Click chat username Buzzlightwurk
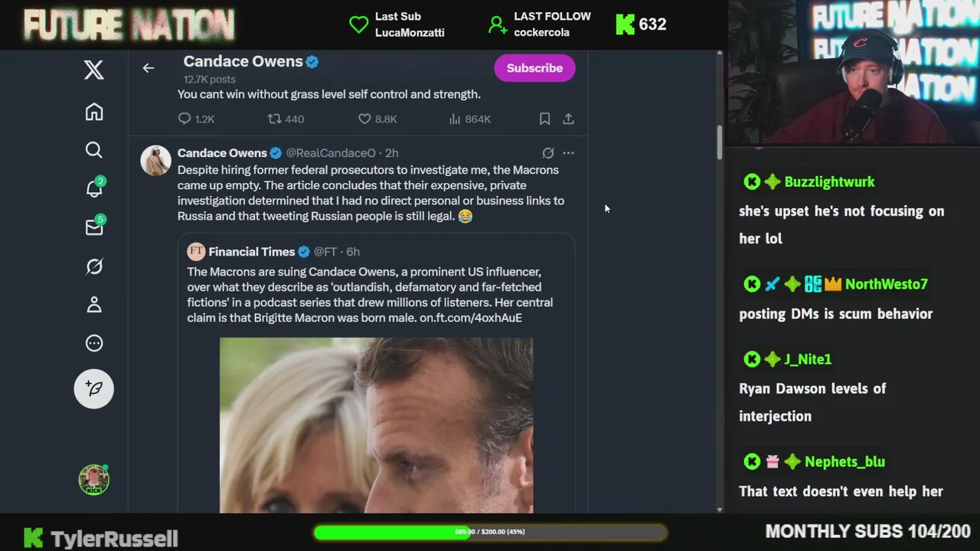 click(829, 182)
